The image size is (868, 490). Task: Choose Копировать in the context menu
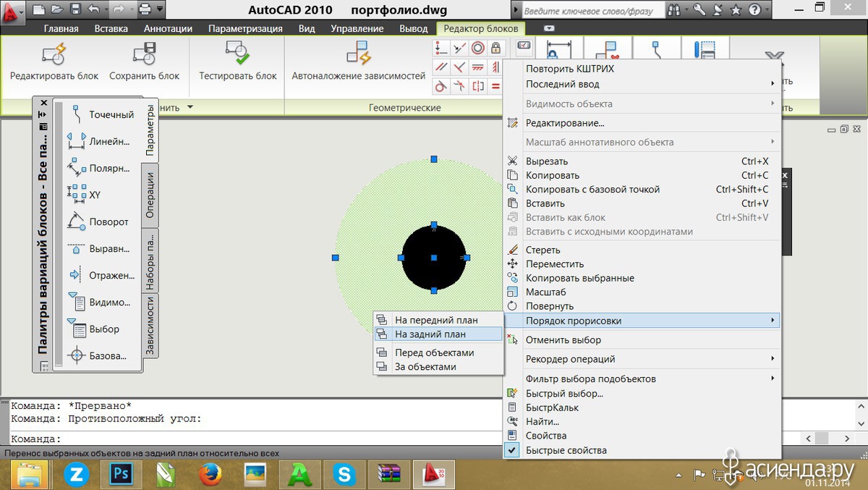pos(642,175)
